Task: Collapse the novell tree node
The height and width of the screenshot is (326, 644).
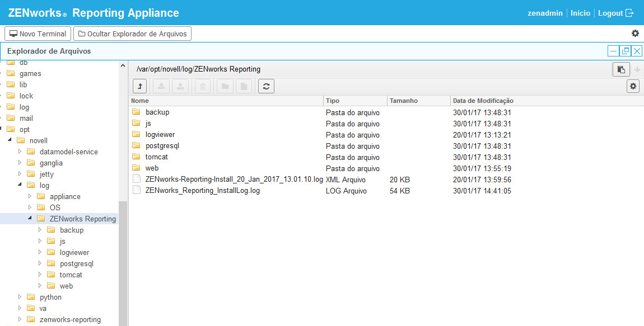Action: (x=10, y=140)
